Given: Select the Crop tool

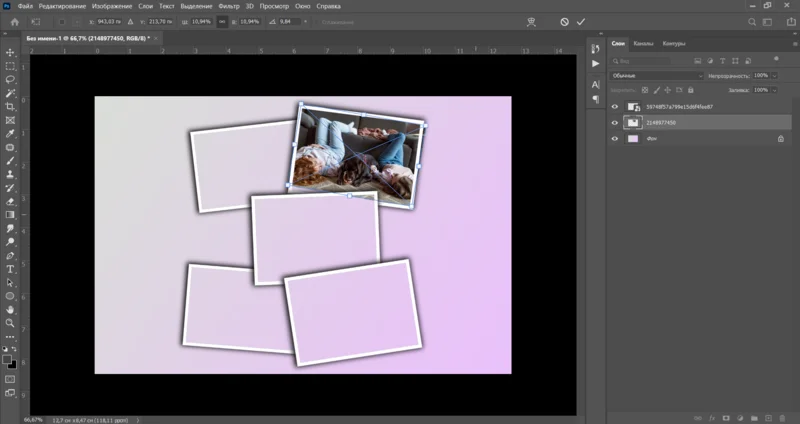Looking at the screenshot, I should pyautogui.click(x=10, y=106).
